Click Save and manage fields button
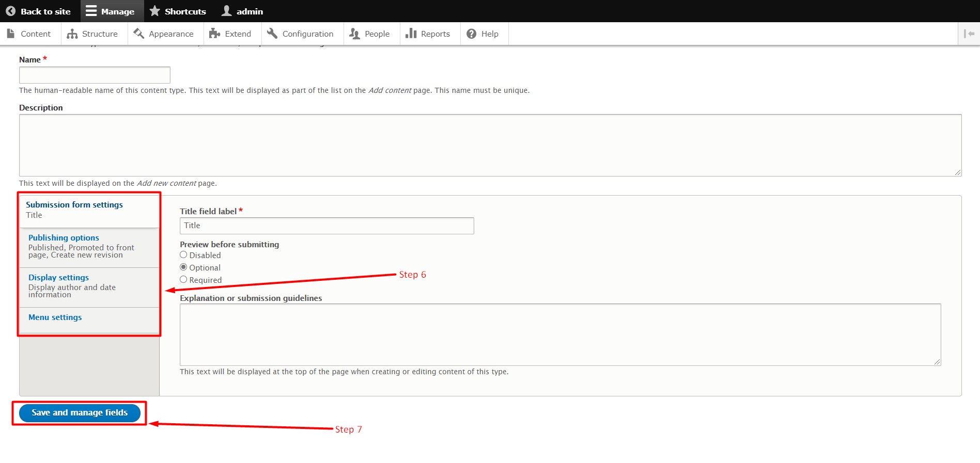The width and height of the screenshot is (980, 463). (80, 413)
